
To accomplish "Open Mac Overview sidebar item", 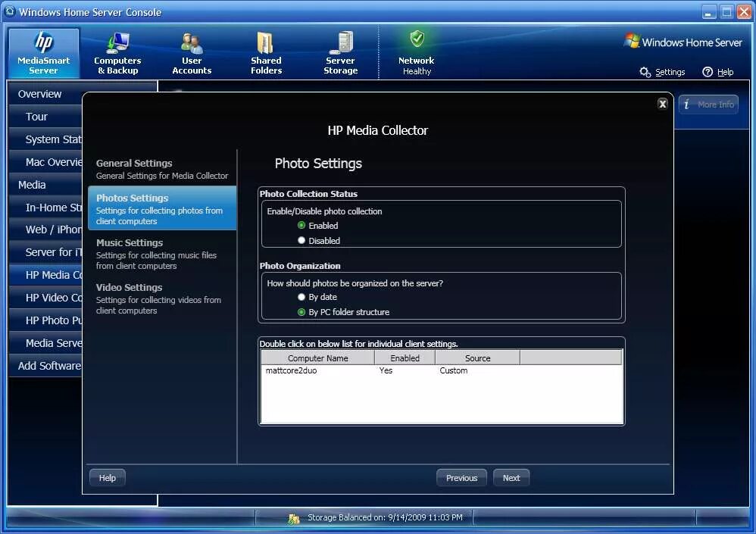I will pyautogui.click(x=45, y=162).
